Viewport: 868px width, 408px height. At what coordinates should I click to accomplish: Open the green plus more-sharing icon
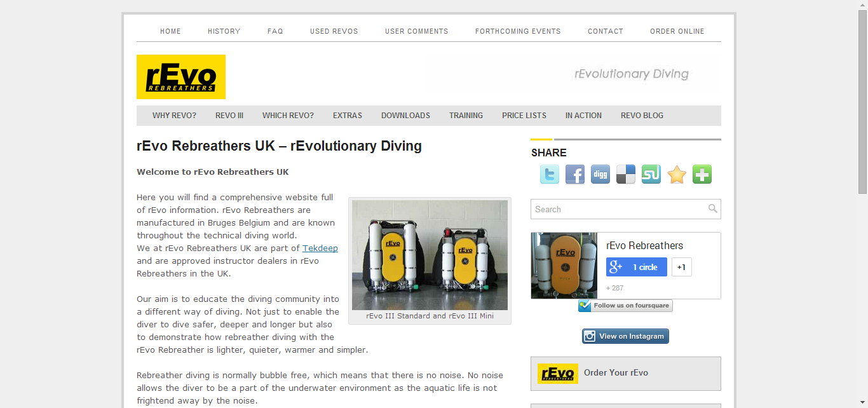[x=702, y=174]
